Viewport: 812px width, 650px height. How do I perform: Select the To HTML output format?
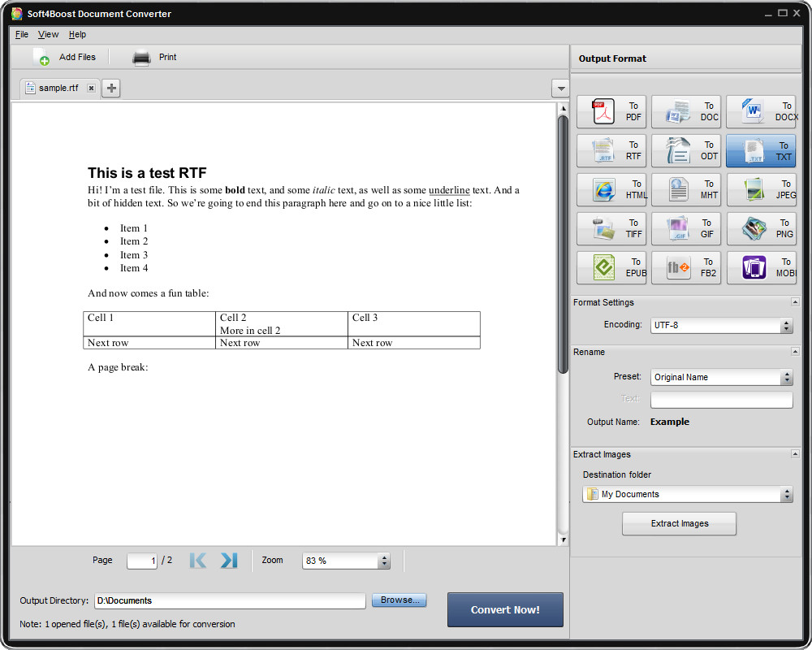pos(611,189)
